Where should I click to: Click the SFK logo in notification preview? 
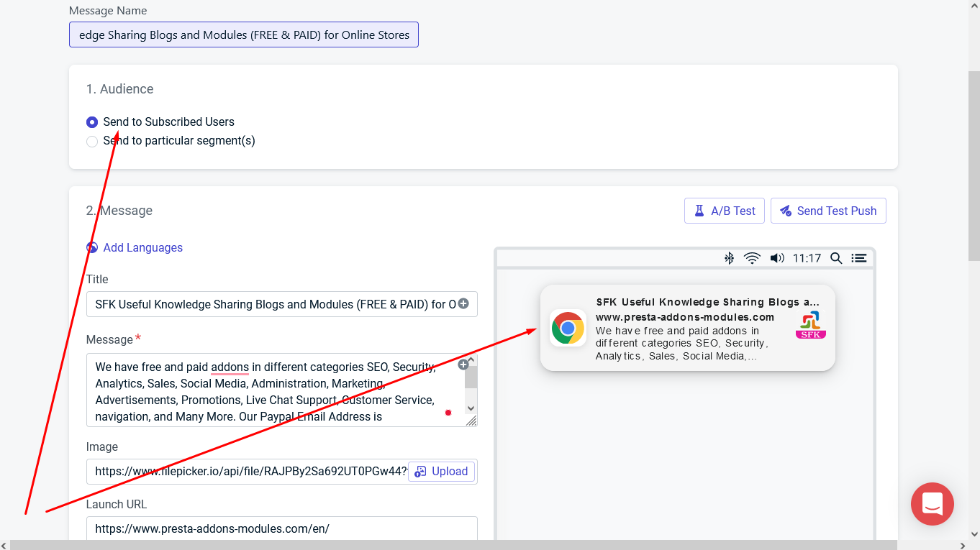(811, 325)
